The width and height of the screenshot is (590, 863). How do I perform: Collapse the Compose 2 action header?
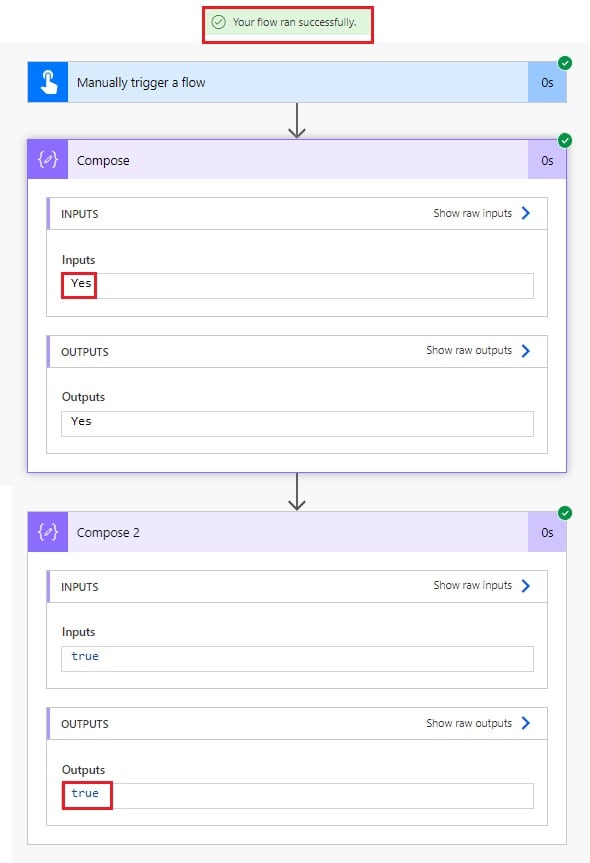click(297, 532)
